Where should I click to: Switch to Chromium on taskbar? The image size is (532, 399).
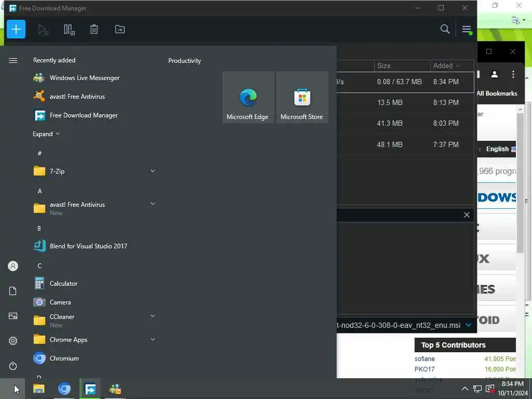pyautogui.click(x=64, y=389)
